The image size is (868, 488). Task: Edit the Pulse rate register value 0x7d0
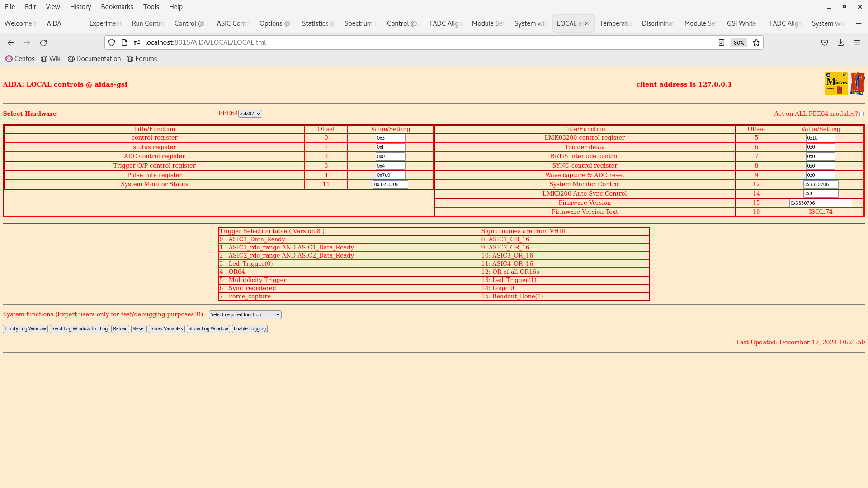click(391, 175)
